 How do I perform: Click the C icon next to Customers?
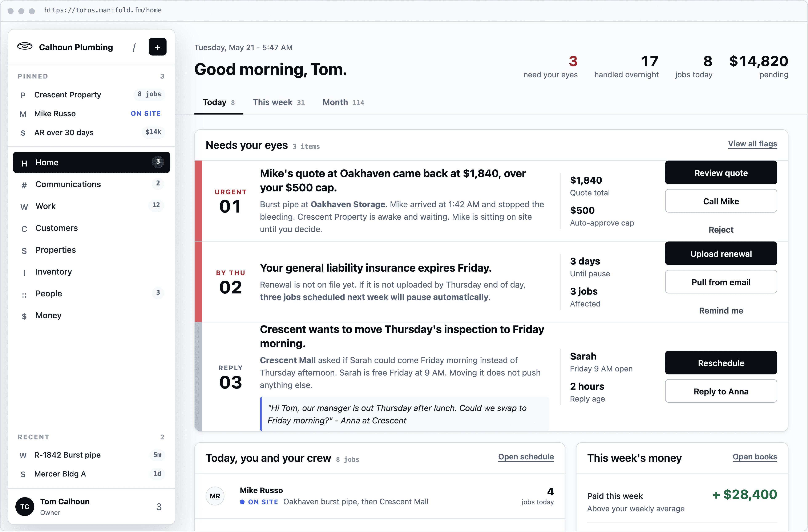point(24,229)
